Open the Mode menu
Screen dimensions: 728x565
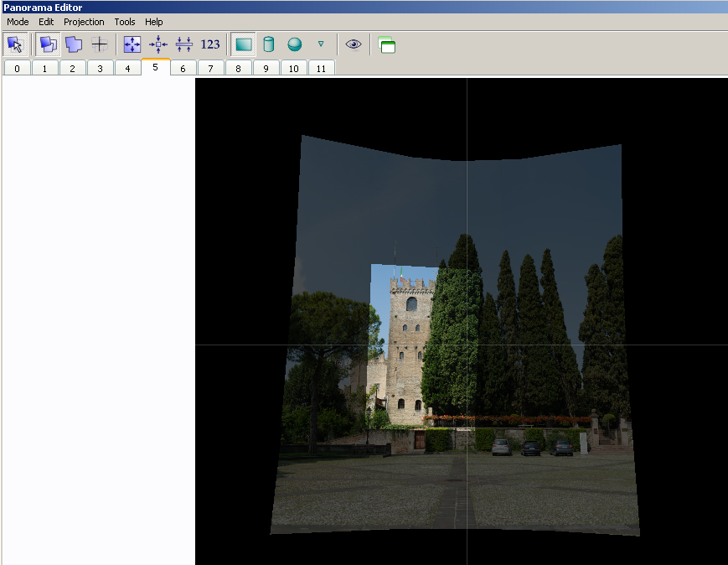pos(18,22)
